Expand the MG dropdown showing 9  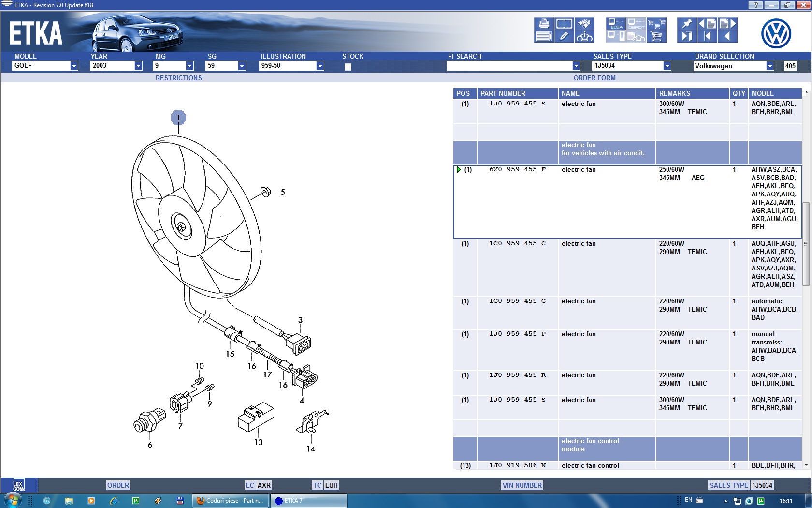189,66
